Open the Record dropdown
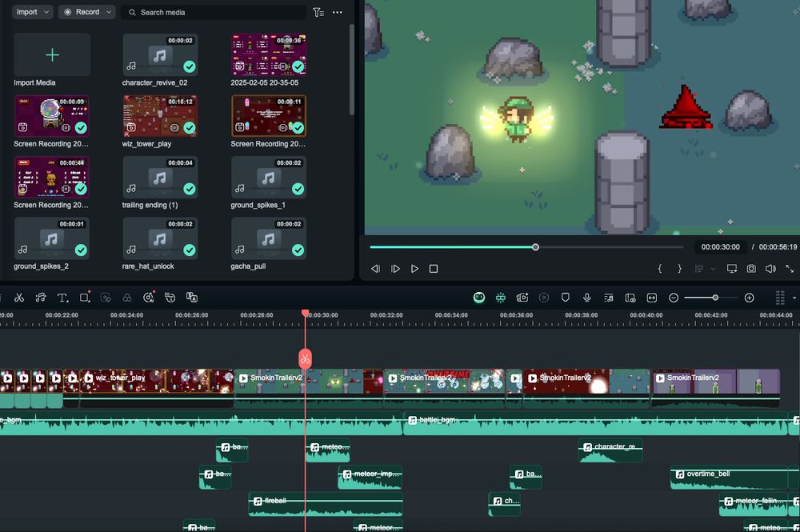 click(86, 12)
